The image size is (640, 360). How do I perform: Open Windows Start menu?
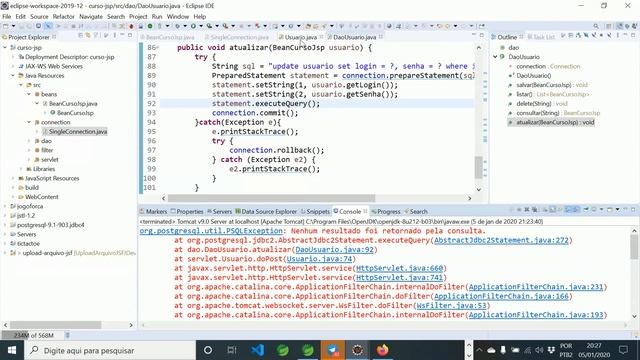(x=12, y=350)
